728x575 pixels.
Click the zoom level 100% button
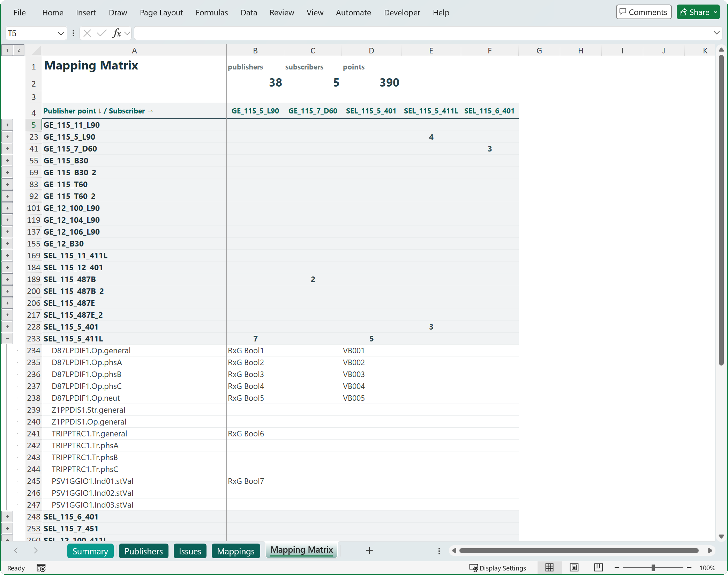(707, 568)
